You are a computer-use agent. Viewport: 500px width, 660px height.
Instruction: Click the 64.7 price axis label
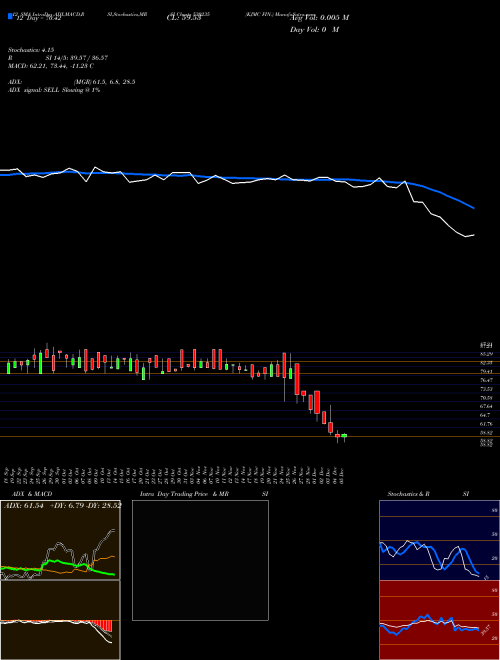[485, 415]
